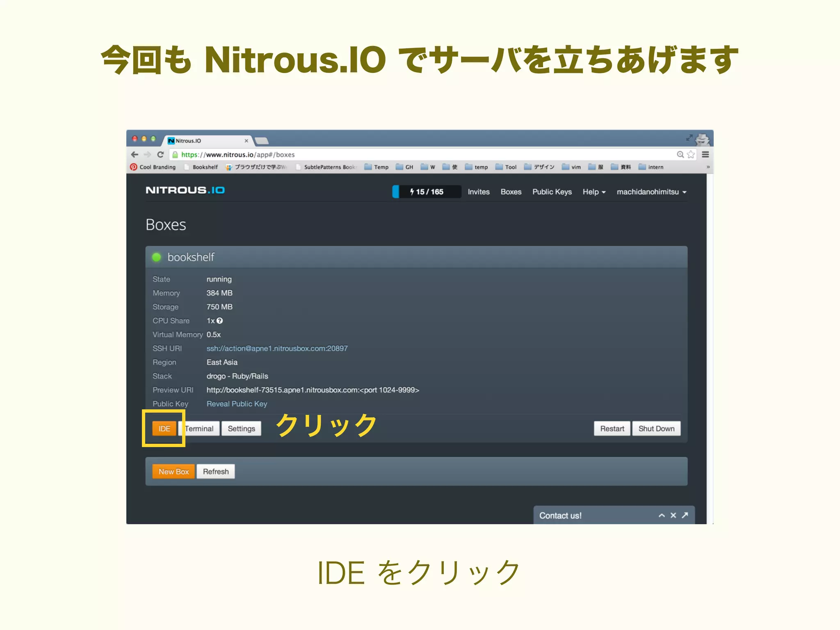
Task: Collapse the Contact us widget with caret
Action: pyautogui.click(x=662, y=516)
